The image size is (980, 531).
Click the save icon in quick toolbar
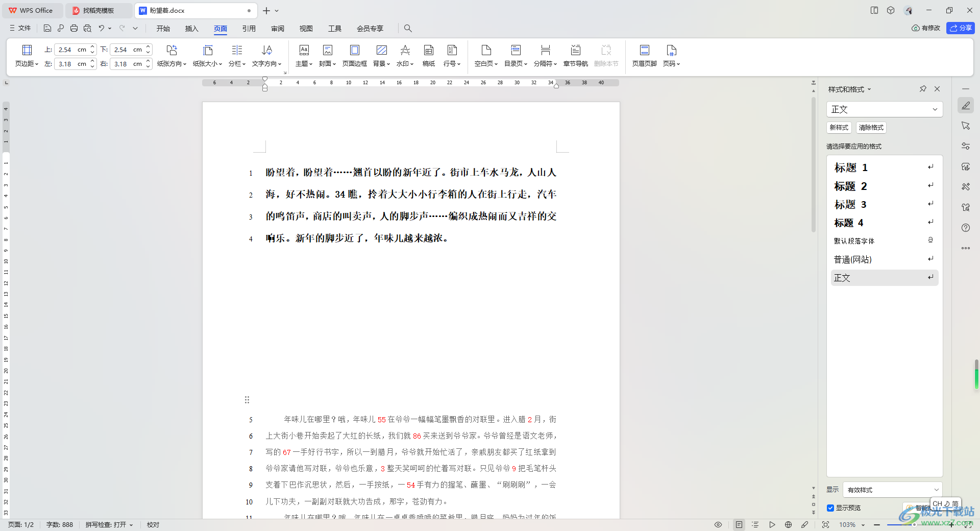[x=47, y=28]
